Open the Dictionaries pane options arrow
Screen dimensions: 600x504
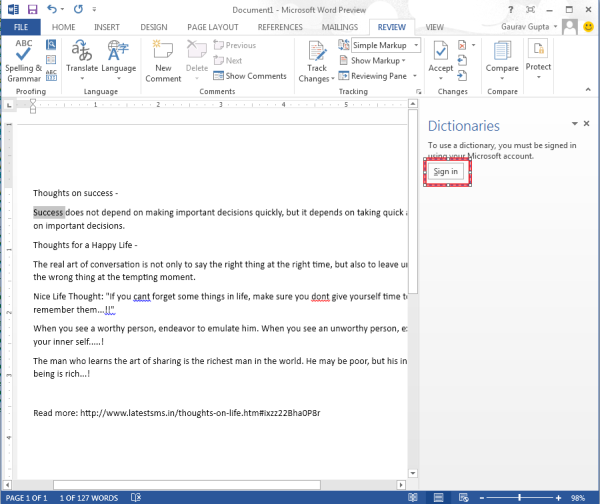click(x=573, y=124)
